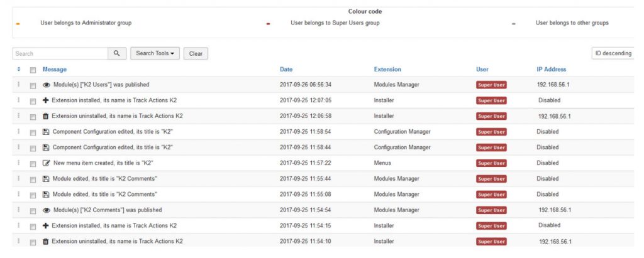The height and width of the screenshot is (258, 644).
Task: Click save icon on 11:58:44 configuration edited row
Action: click(x=46, y=148)
